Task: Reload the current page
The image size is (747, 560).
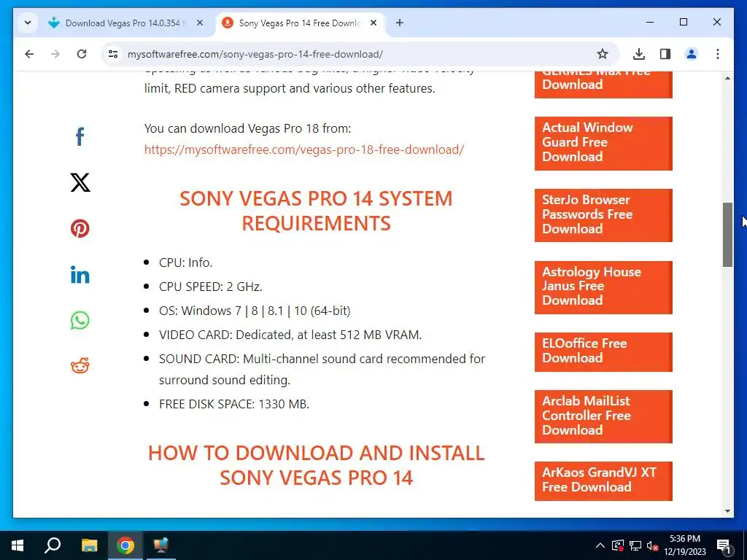Action: 82,54
